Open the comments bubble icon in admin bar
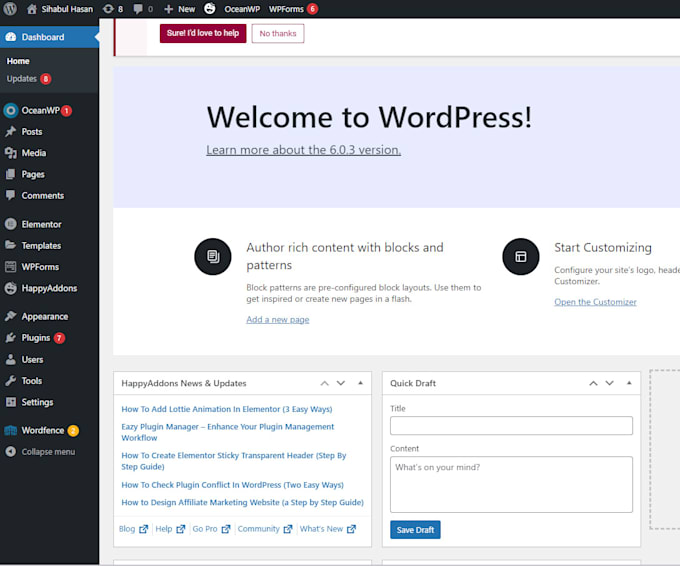The width and height of the screenshot is (680, 566). point(138,9)
